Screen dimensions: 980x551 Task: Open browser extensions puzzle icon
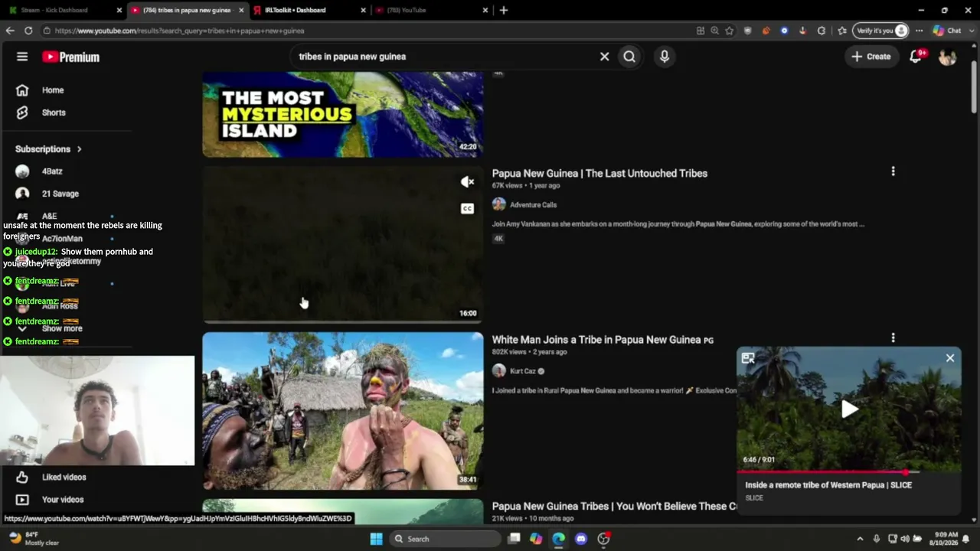coord(822,31)
